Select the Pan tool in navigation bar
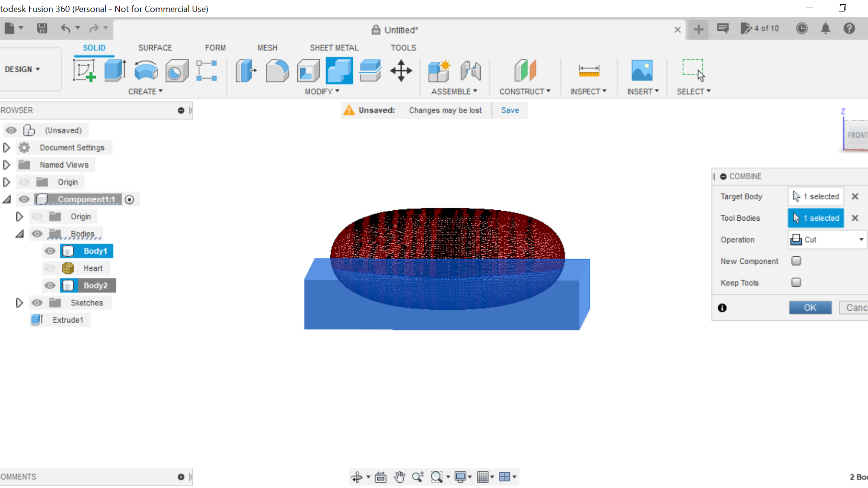 pos(400,477)
